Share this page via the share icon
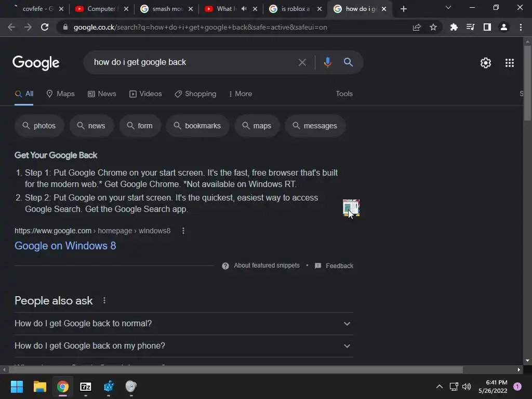Image resolution: width=532 pixels, height=399 pixels. pos(417,27)
